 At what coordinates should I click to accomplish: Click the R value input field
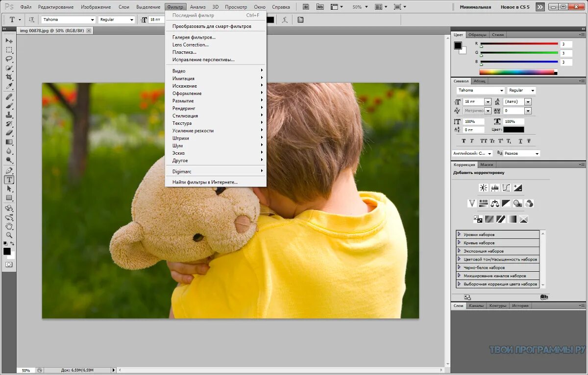566,44
